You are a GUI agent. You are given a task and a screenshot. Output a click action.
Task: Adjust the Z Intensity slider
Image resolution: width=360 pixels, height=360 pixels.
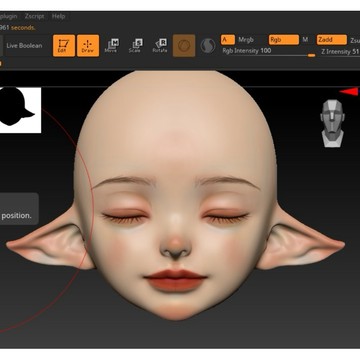(340, 52)
